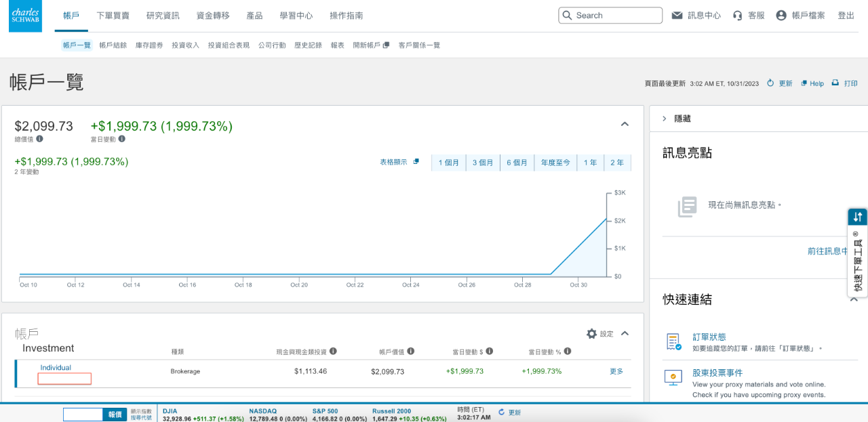Select the 2 年 chart range
The width and height of the screenshot is (868, 422).
[617, 163]
